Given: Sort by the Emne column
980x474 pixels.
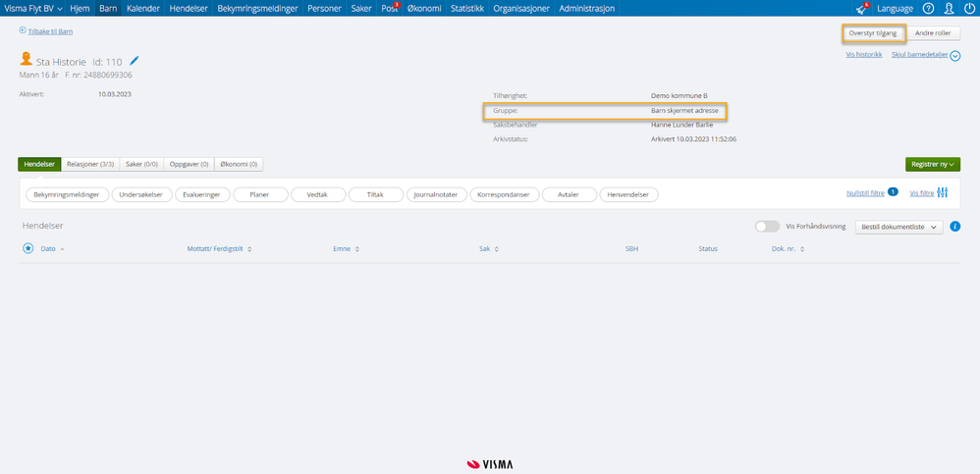Looking at the screenshot, I should point(346,248).
